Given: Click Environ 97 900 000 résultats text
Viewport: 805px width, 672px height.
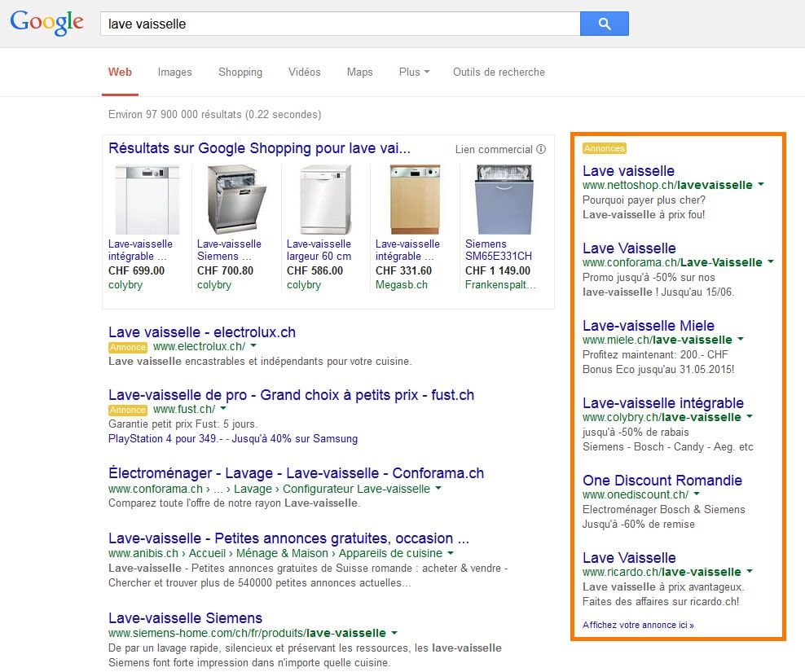Looking at the screenshot, I should [x=214, y=115].
